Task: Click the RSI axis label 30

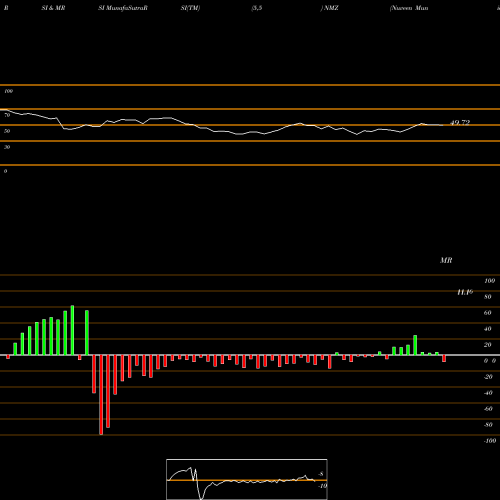Action: click(7, 147)
